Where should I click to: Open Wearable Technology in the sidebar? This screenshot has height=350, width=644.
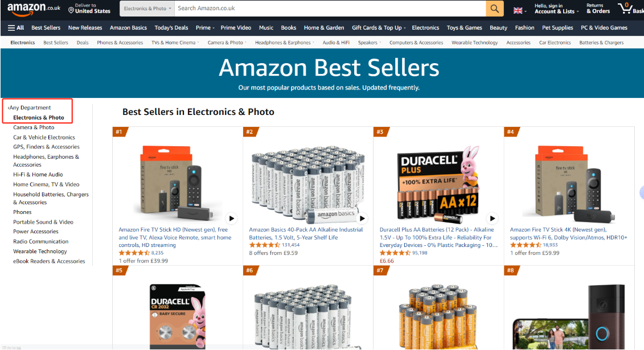tap(40, 251)
